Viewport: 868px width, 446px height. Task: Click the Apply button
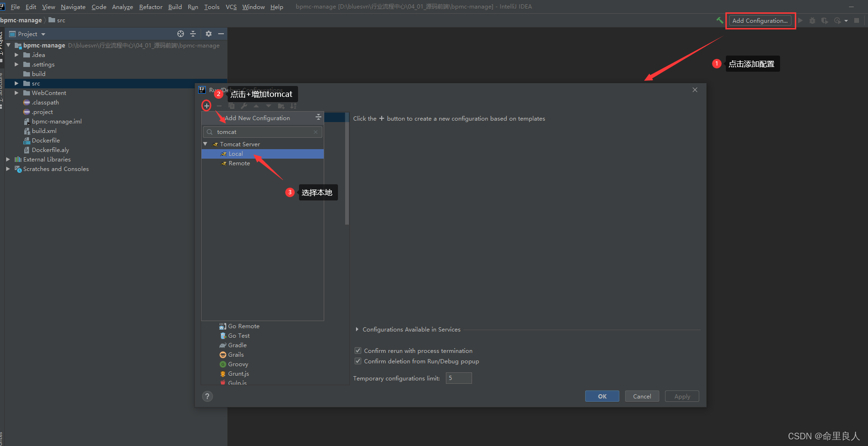[682, 396]
